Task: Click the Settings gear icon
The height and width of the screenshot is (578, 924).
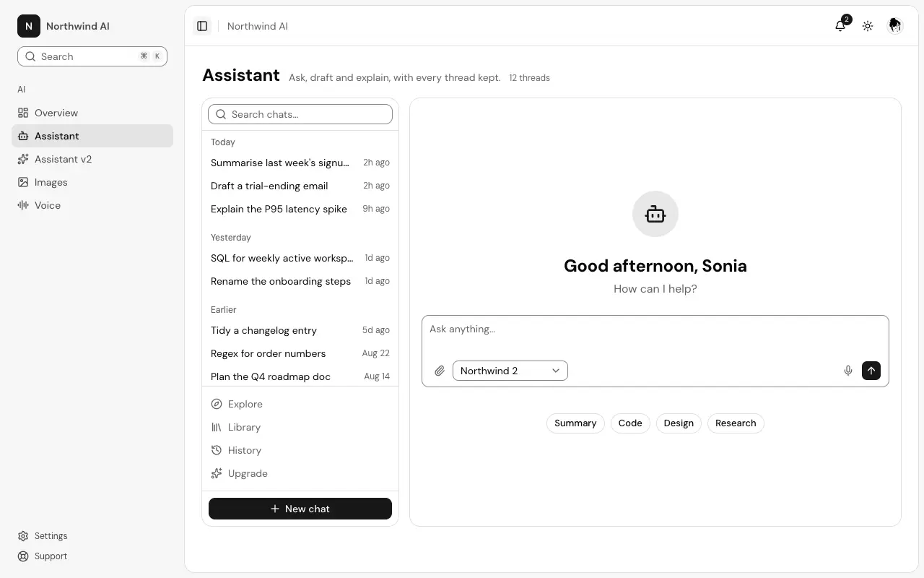Action: pos(23,536)
